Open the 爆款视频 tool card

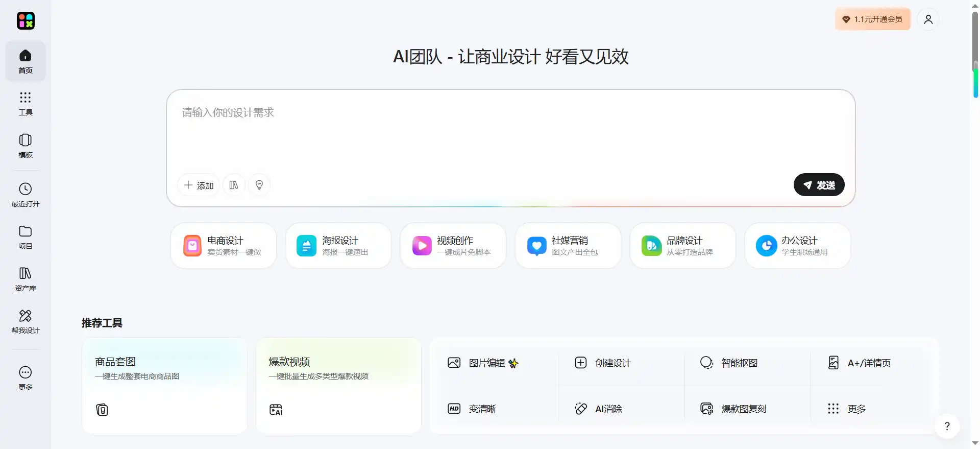(338, 386)
